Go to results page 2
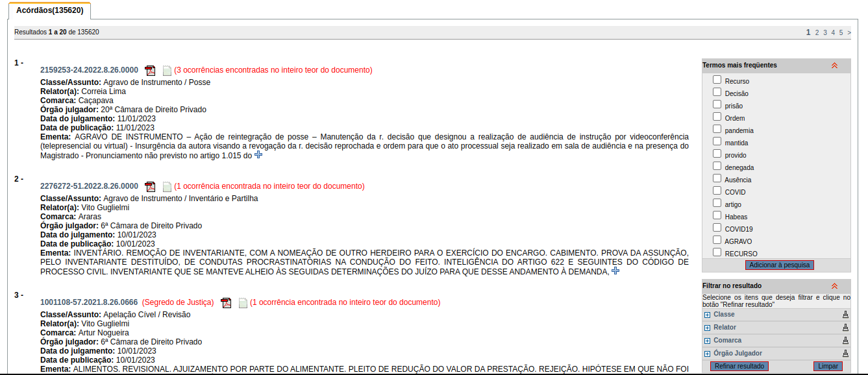This screenshot has width=868, height=375. [x=817, y=32]
